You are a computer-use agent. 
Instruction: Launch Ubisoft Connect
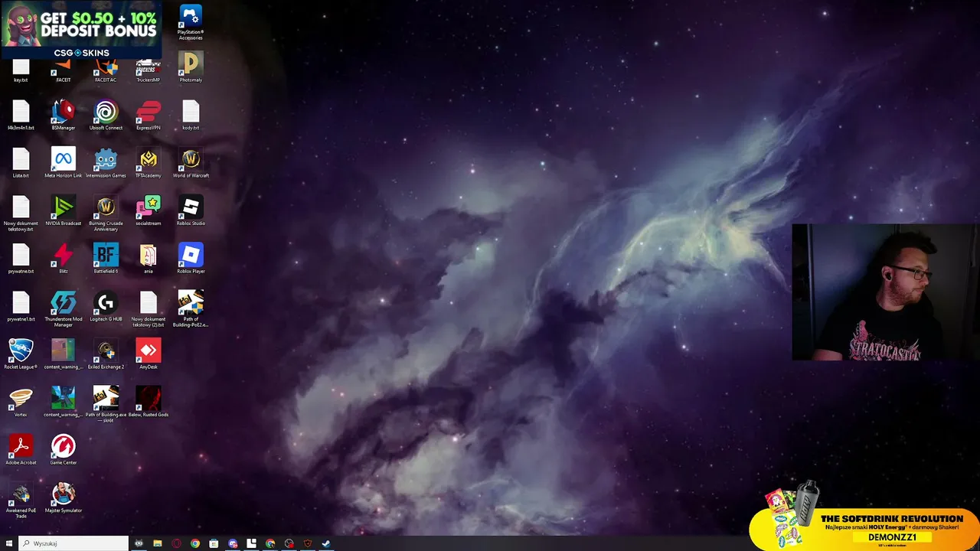(106, 116)
